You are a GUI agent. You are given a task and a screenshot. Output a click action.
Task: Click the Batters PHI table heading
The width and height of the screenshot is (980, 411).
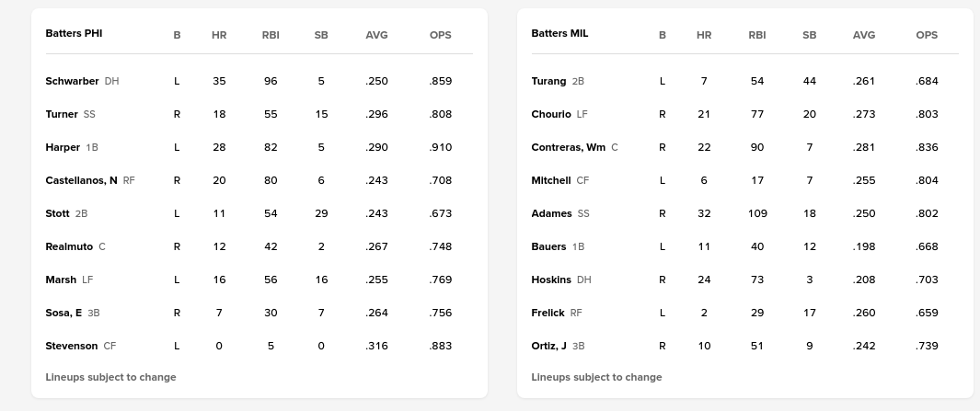click(74, 33)
